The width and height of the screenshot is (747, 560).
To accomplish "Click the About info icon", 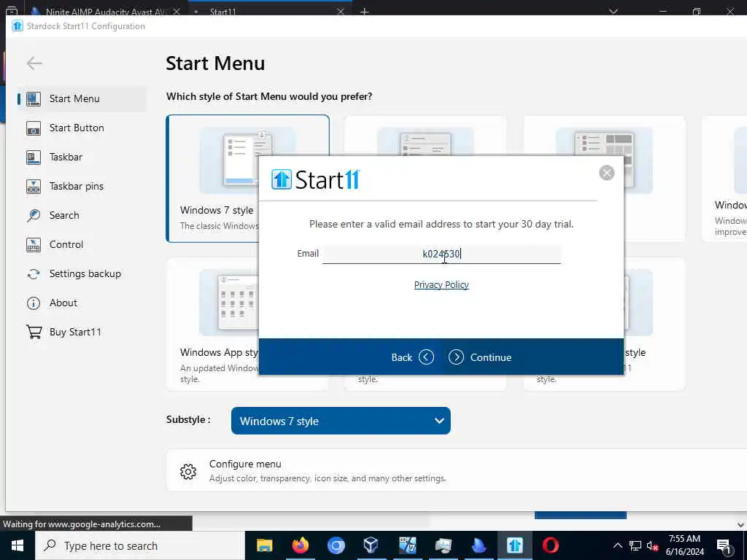I will (34, 303).
